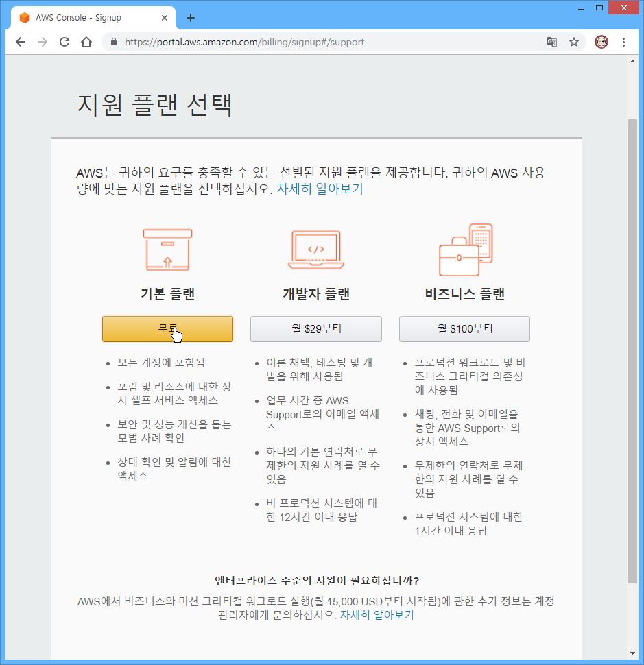The height and width of the screenshot is (665, 644).
Task: Click the 기본 플랜 box icon
Action: click(167, 250)
